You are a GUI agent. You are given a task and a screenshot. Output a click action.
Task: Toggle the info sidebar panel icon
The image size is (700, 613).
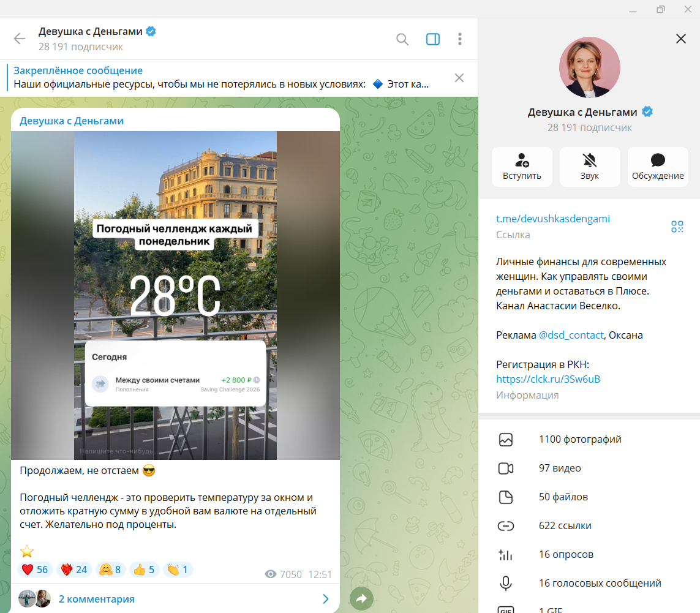click(x=432, y=39)
